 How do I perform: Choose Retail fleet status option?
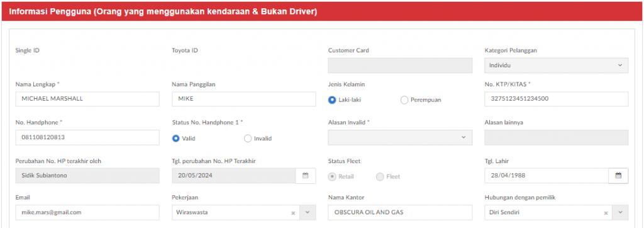click(332, 176)
